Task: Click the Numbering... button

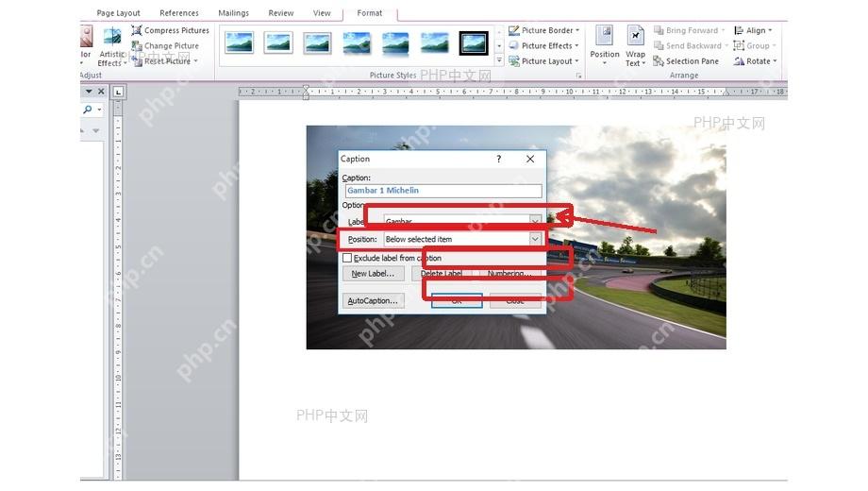Action: tap(509, 274)
